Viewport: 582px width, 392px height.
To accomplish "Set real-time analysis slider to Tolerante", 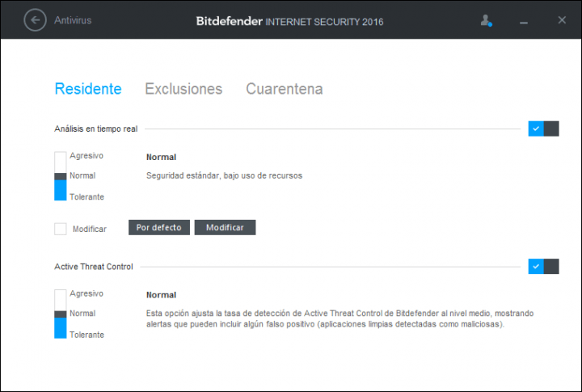I will [x=86, y=196].
